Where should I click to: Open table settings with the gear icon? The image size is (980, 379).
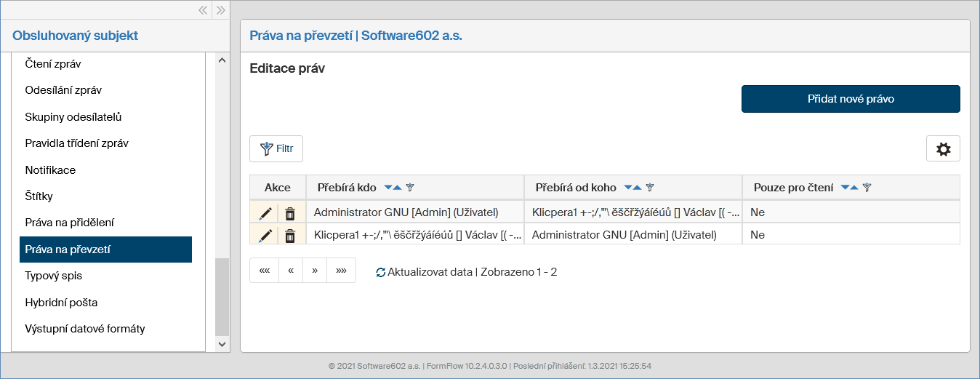click(x=943, y=149)
